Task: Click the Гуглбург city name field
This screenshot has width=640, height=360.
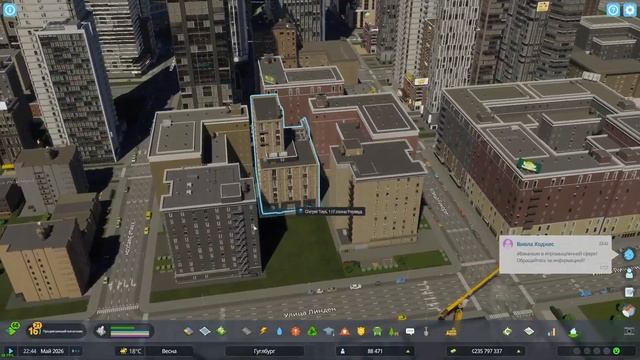Action: pyautogui.click(x=264, y=351)
